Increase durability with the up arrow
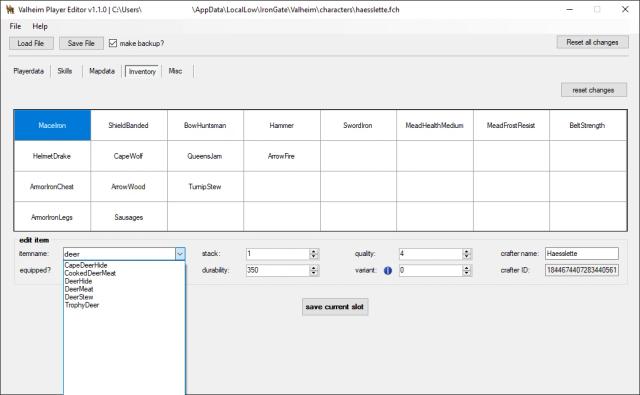640x395 pixels. click(x=313, y=268)
